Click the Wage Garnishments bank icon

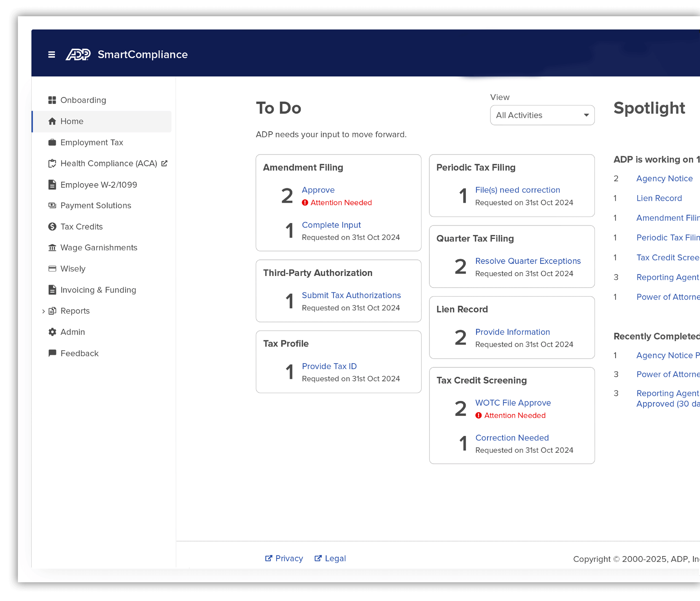[x=52, y=248]
